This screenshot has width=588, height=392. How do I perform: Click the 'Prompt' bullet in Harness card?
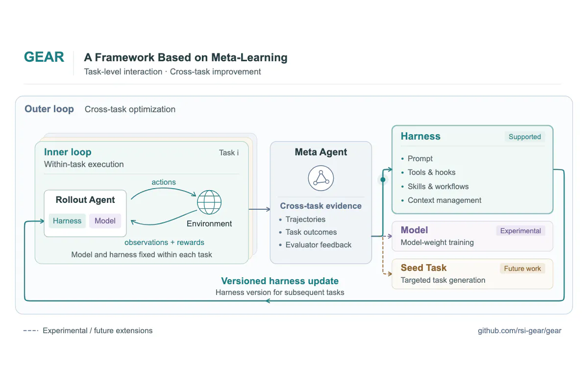click(420, 159)
